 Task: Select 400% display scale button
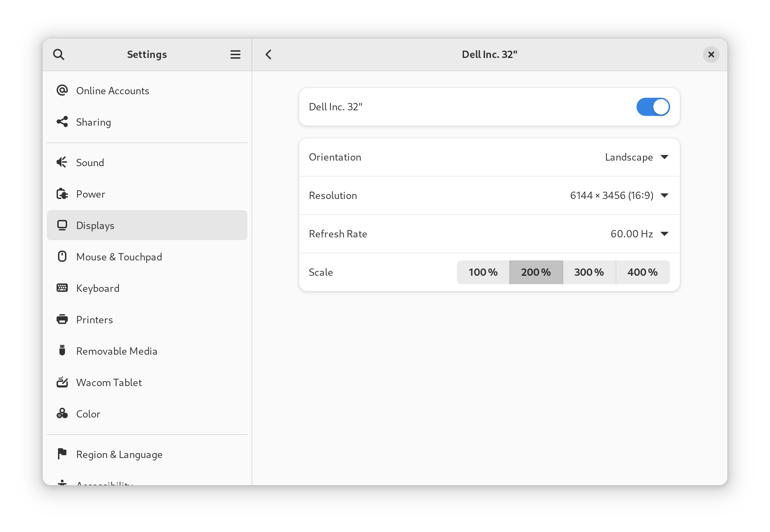pyautogui.click(x=642, y=271)
